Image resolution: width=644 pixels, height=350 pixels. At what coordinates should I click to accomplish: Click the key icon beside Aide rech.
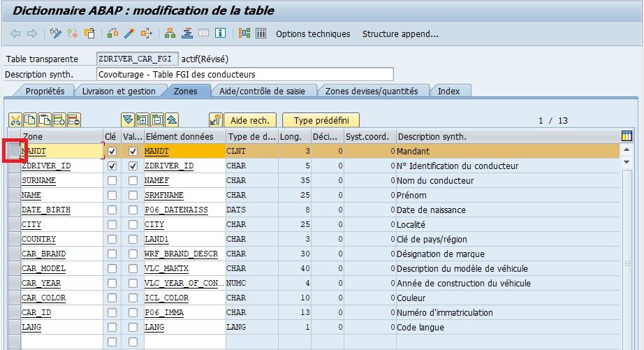pos(216,120)
